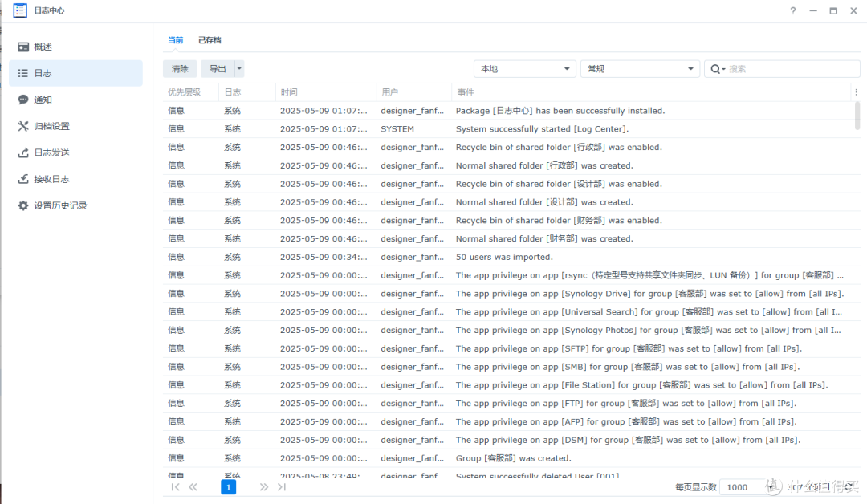Select 'Normal shared folder [设计部] was created' row
The width and height of the screenshot is (867, 504).
pos(512,202)
